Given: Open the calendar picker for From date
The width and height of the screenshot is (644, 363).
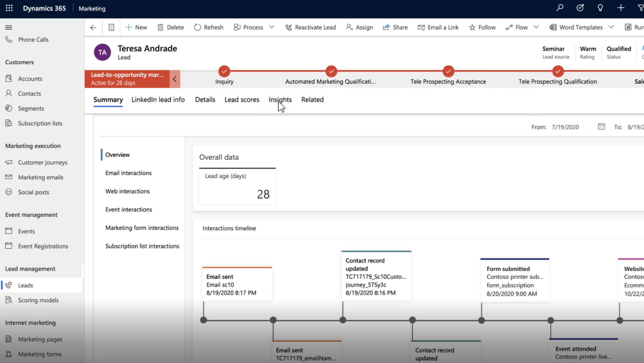Looking at the screenshot, I should coord(601,127).
